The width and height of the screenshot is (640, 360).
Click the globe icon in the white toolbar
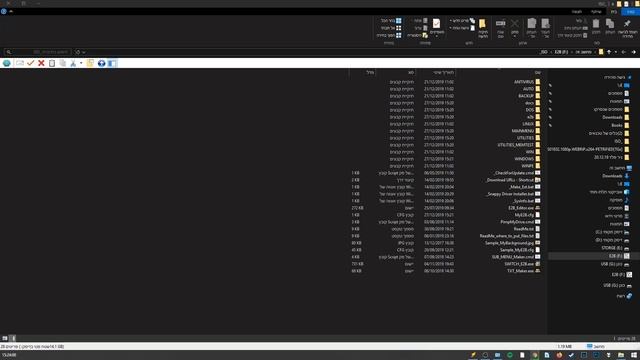click(7, 63)
